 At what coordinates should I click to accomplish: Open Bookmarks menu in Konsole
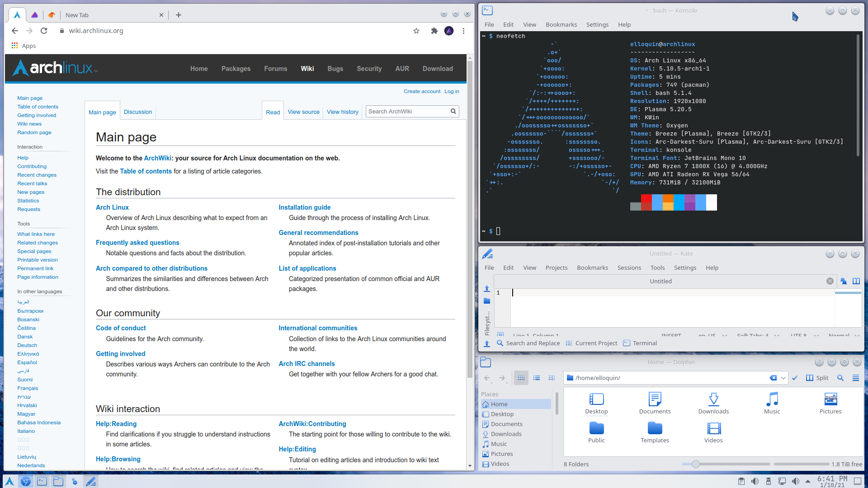[561, 24]
